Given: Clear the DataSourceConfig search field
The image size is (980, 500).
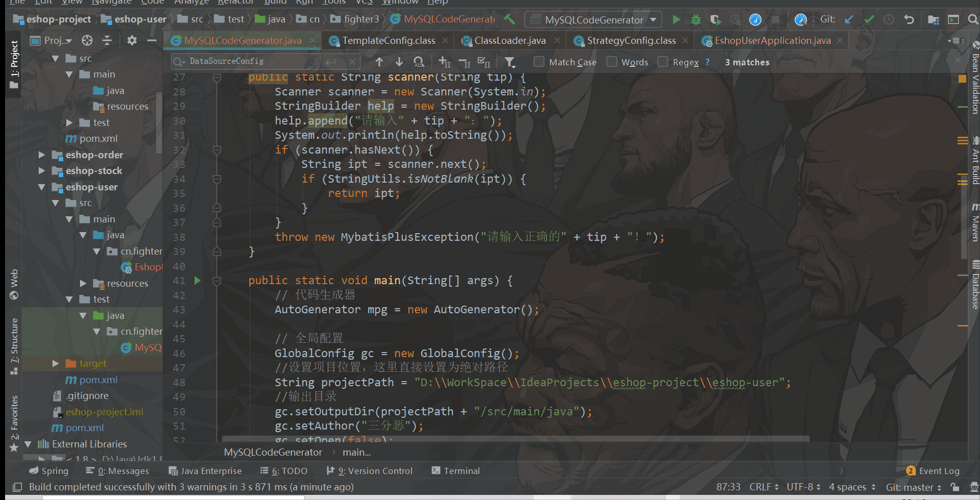Looking at the screenshot, I should pyautogui.click(x=352, y=62).
